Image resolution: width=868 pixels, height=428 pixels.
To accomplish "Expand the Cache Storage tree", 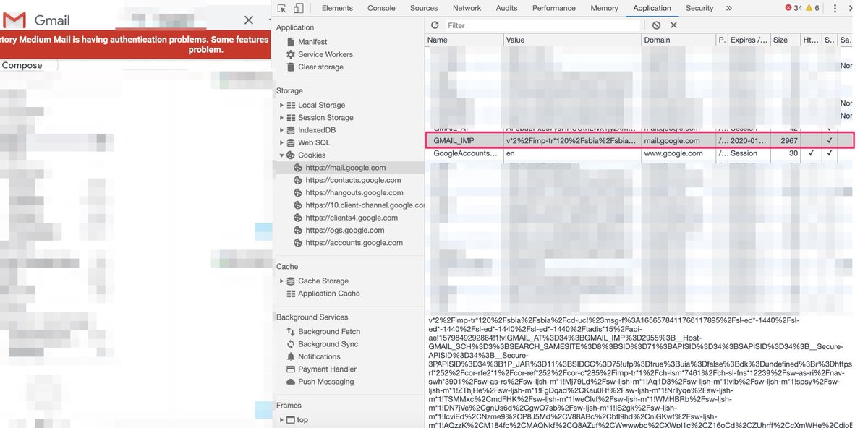I will [282, 281].
